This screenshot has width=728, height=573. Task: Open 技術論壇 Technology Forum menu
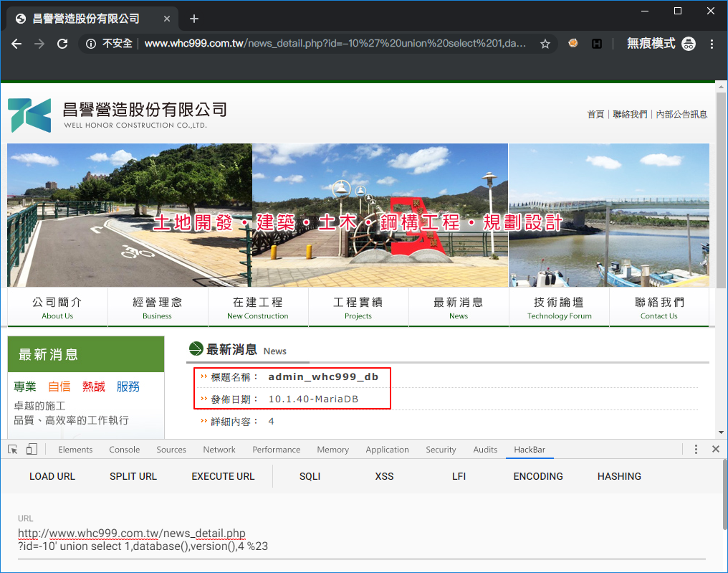(559, 308)
